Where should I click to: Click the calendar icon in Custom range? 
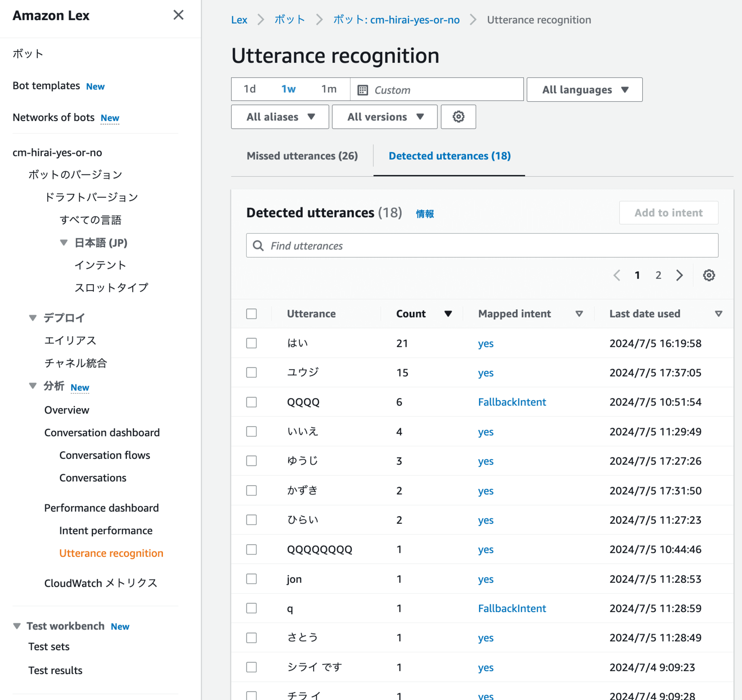(362, 90)
